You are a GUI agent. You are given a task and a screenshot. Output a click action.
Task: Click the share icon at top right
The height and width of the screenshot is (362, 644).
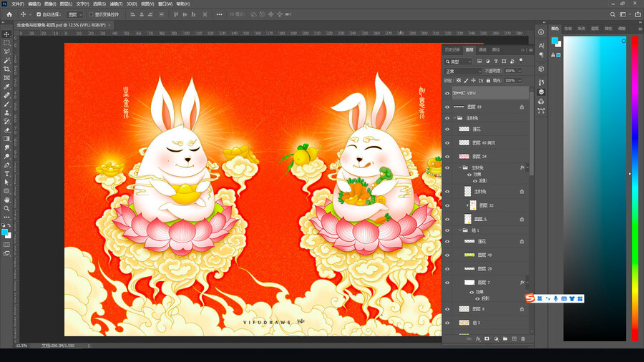(638, 14)
